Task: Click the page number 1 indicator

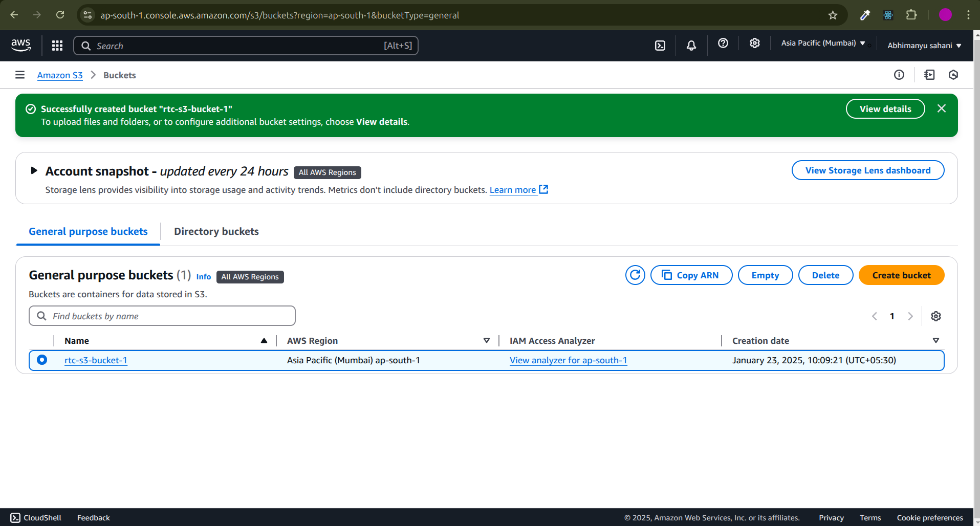Action: click(892, 316)
